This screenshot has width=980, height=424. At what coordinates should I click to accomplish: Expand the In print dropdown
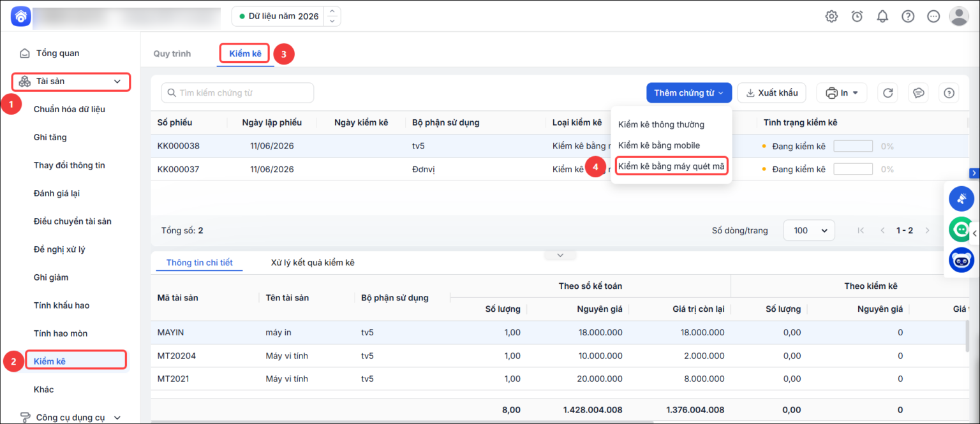coord(842,93)
